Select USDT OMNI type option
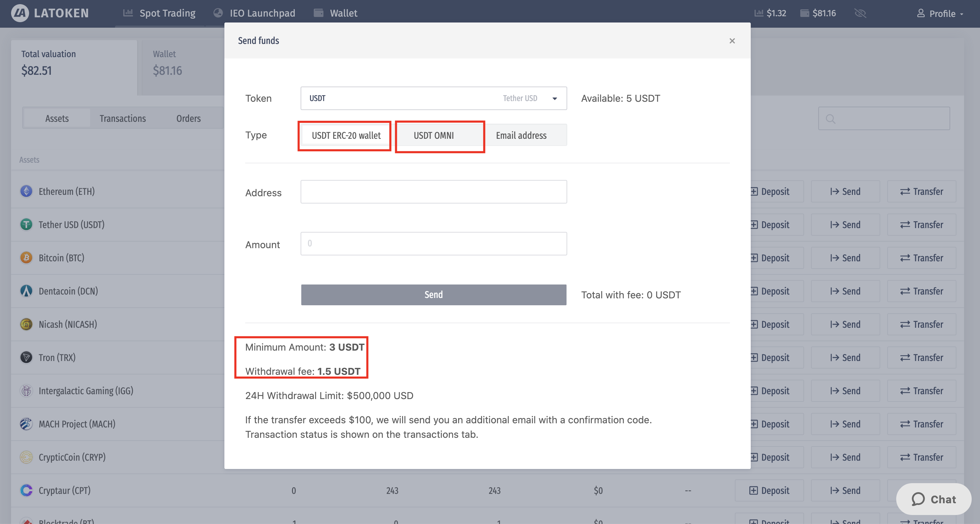The image size is (980, 524). pyautogui.click(x=434, y=135)
